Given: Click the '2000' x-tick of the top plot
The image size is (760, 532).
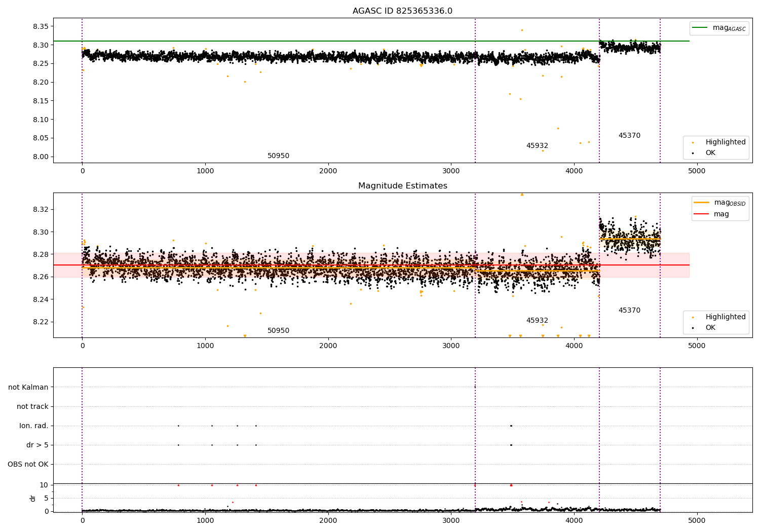Looking at the screenshot, I should tap(328, 171).
